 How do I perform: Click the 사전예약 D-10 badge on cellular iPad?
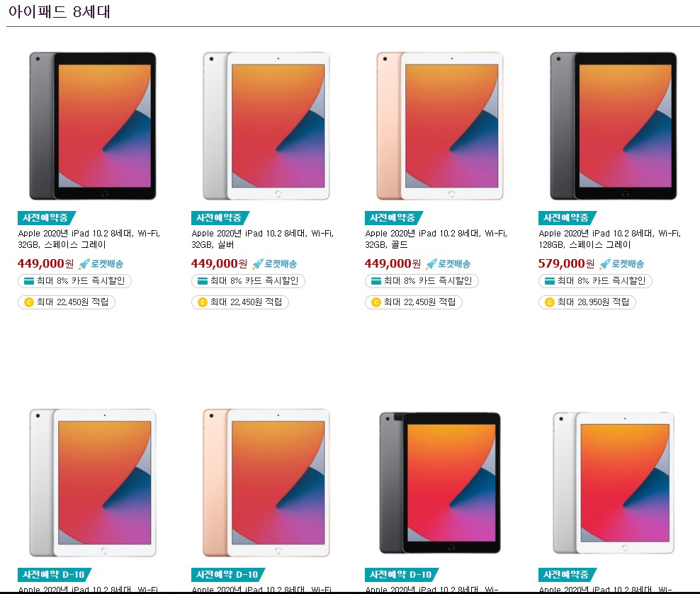pos(402,574)
